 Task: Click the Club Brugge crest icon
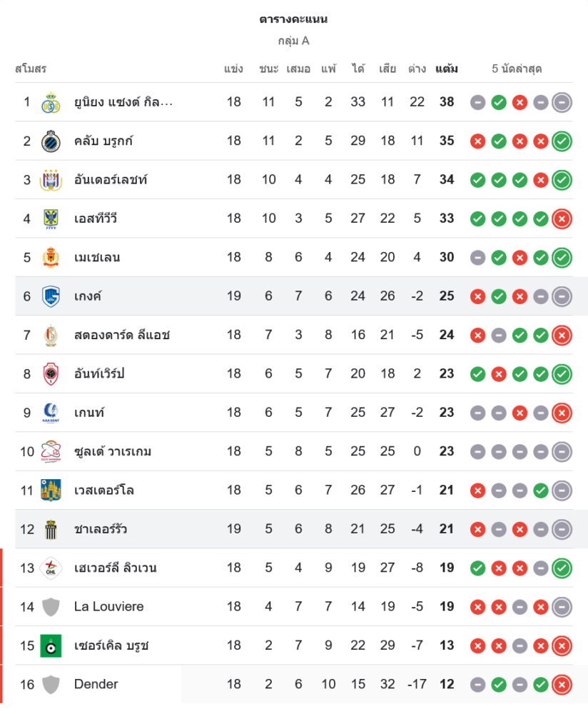click(50, 141)
